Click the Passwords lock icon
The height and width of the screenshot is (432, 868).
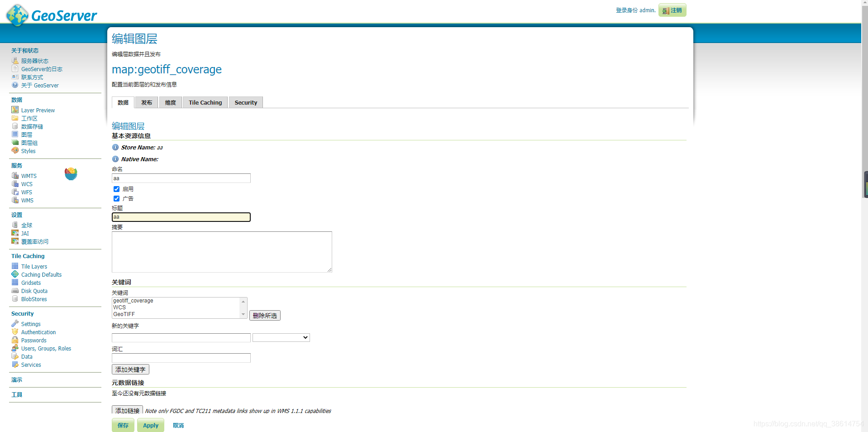coord(15,340)
